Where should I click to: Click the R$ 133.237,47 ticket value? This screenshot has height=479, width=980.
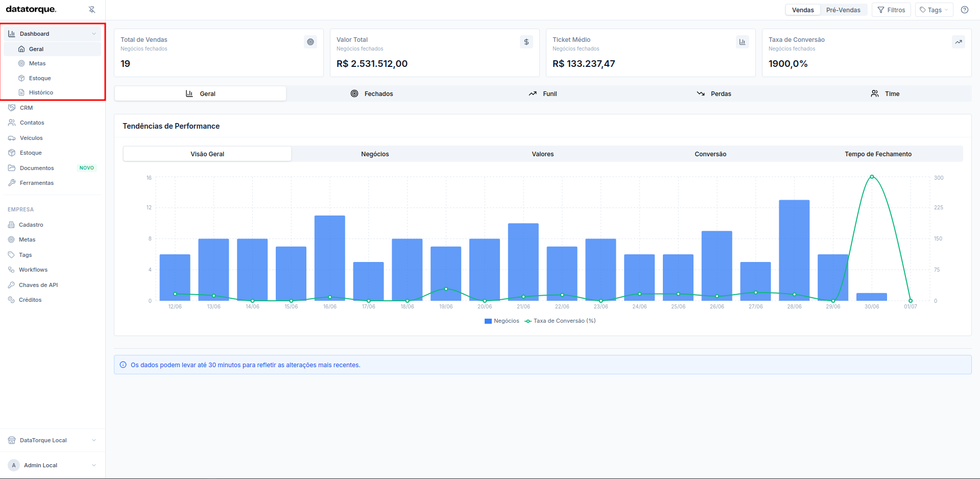(x=584, y=64)
